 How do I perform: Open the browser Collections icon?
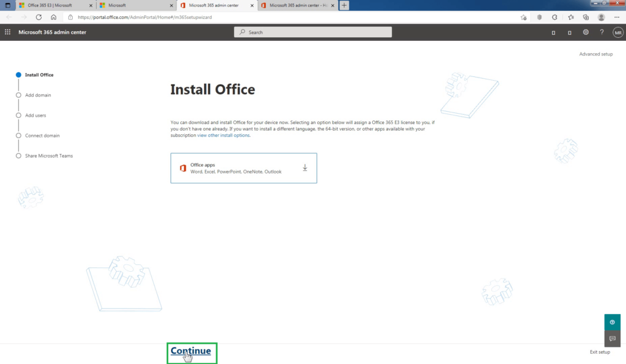pyautogui.click(x=586, y=17)
